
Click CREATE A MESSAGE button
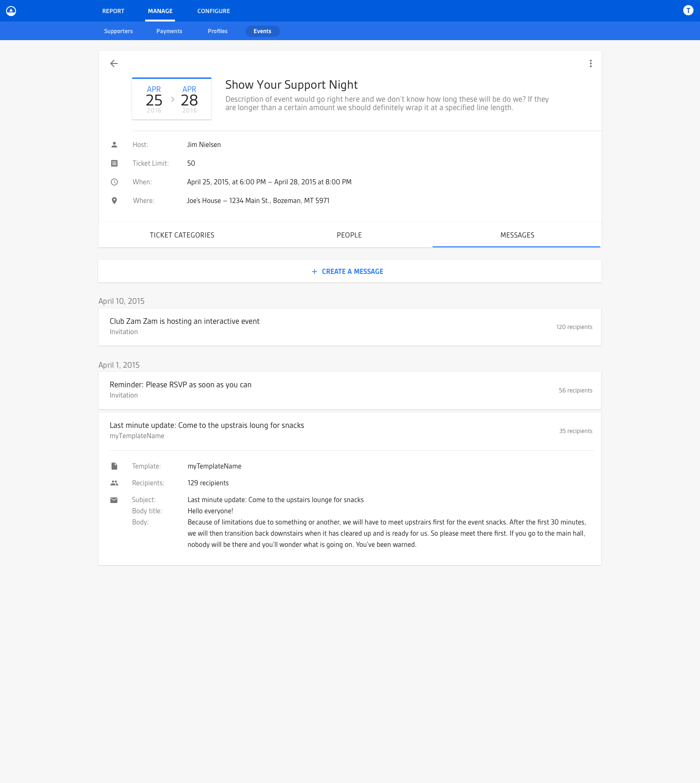(x=350, y=272)
